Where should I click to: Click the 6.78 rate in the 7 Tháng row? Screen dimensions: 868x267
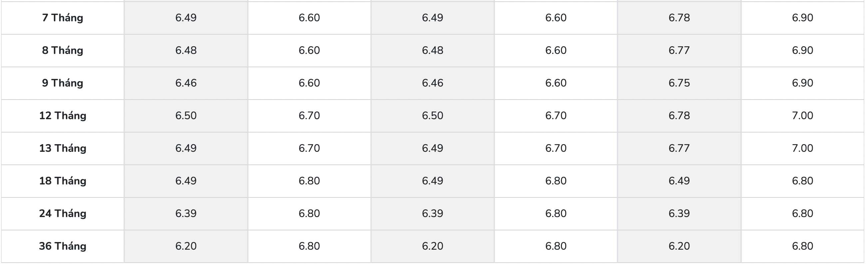coord(679,18)
